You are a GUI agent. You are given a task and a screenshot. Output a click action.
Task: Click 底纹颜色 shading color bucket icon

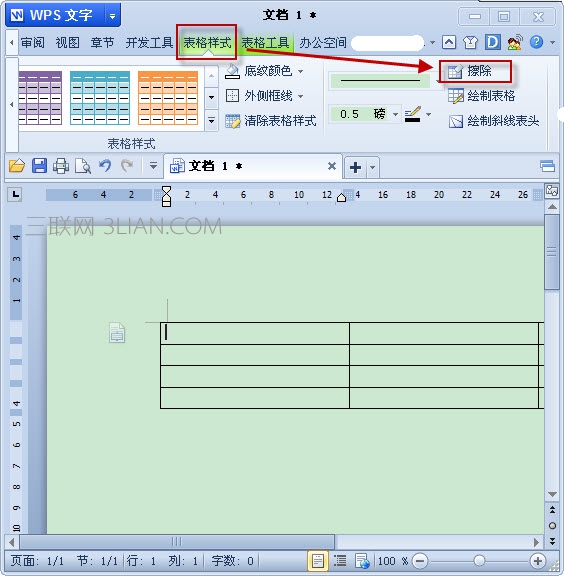pos(232,71)
